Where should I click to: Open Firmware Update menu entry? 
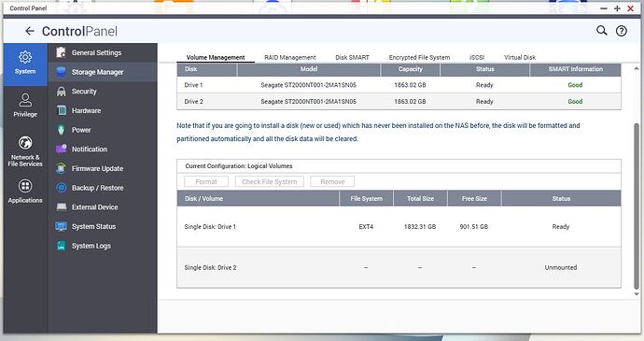click(x=103, y=168)
